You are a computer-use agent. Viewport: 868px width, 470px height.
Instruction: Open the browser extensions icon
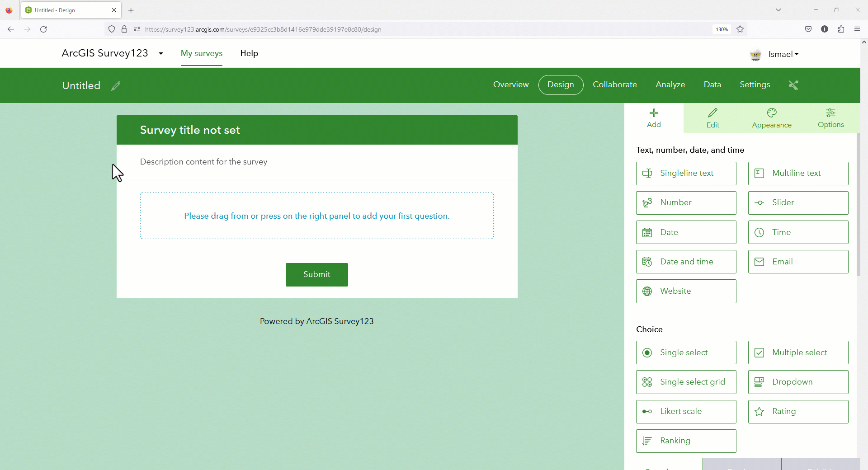pos(841,29)
